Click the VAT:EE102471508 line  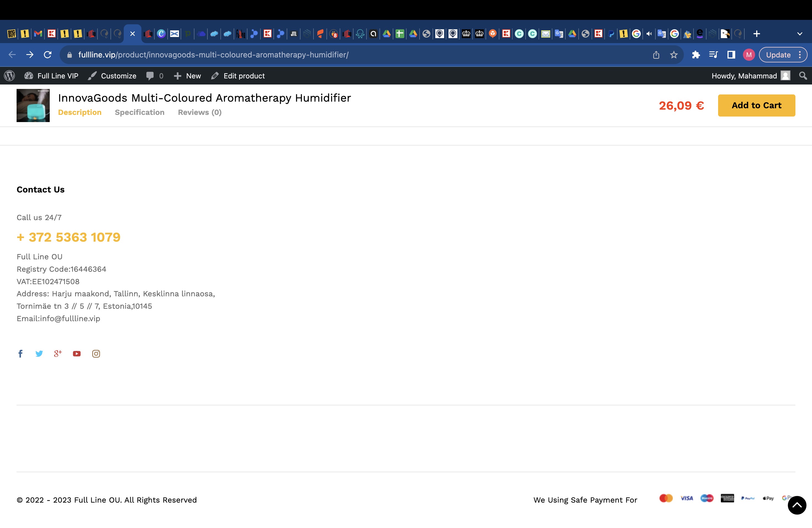point(48,281)
